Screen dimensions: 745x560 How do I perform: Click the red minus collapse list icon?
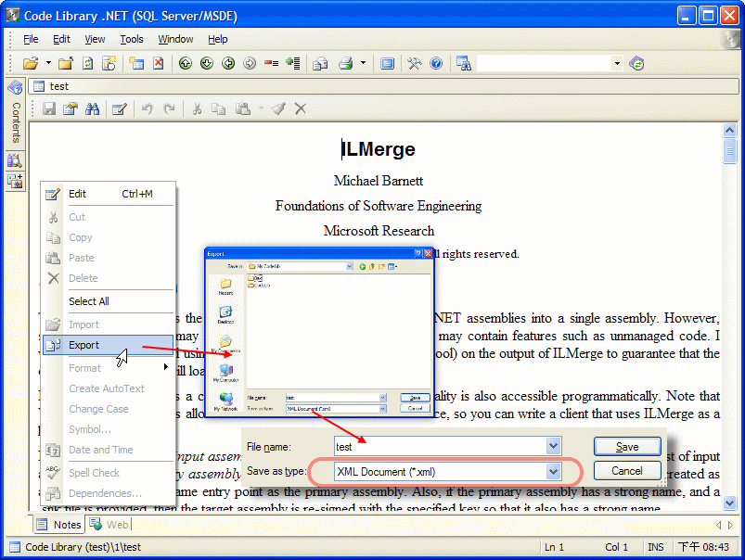coord(271,63)
